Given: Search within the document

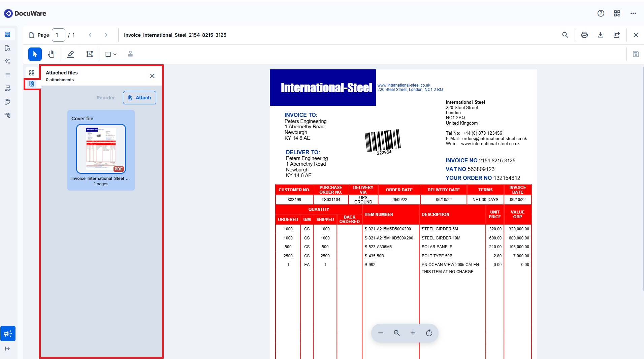Looking at the screenshot, I should [x=565, y=35].
